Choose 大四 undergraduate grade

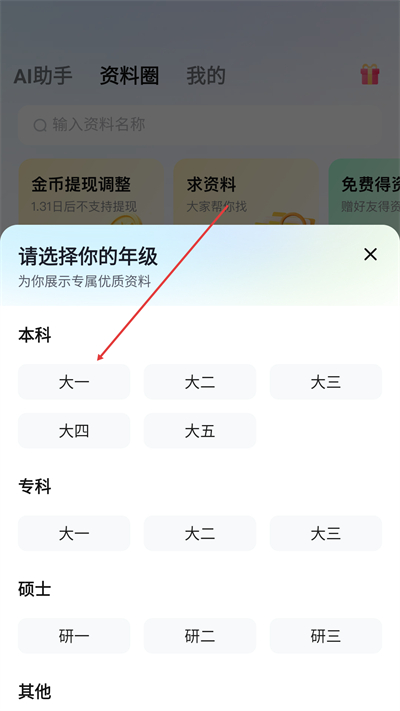point(74,431)
